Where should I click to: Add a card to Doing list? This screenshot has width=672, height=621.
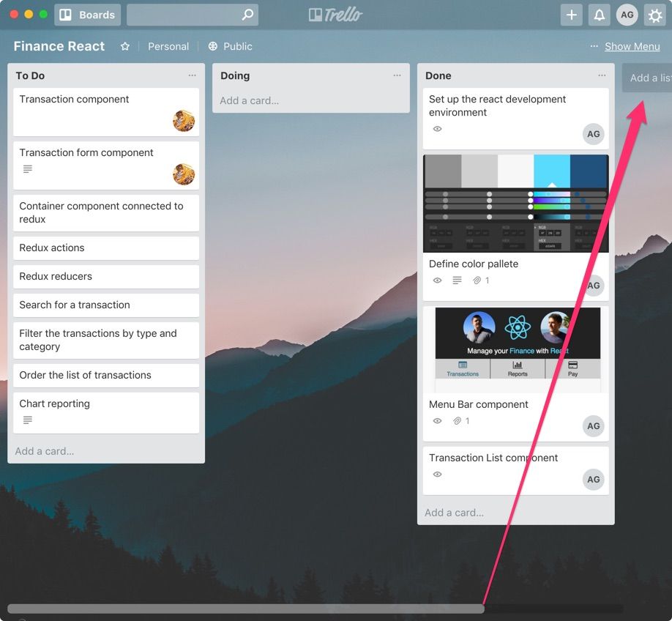[250, 101]
